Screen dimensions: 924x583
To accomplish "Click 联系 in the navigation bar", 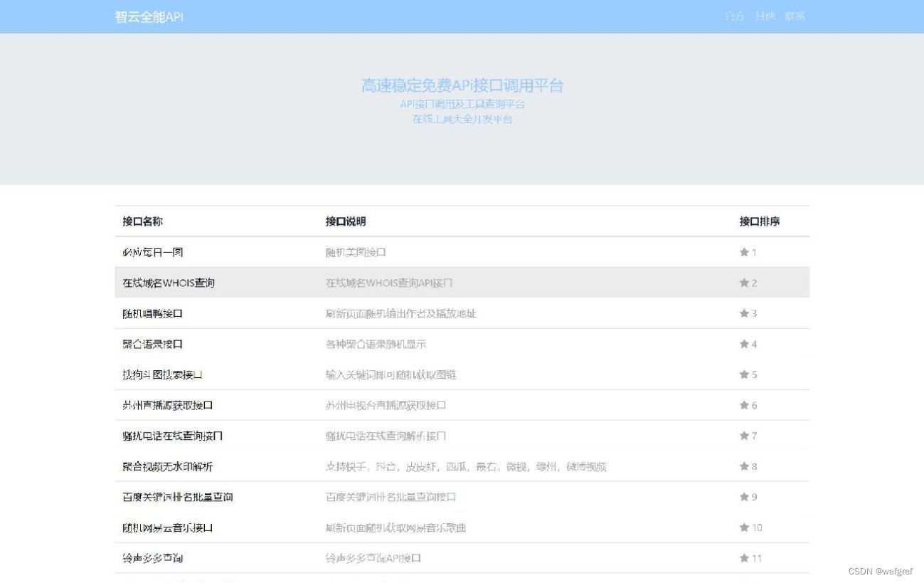I will pyautogui.click(x=795, y=16).
